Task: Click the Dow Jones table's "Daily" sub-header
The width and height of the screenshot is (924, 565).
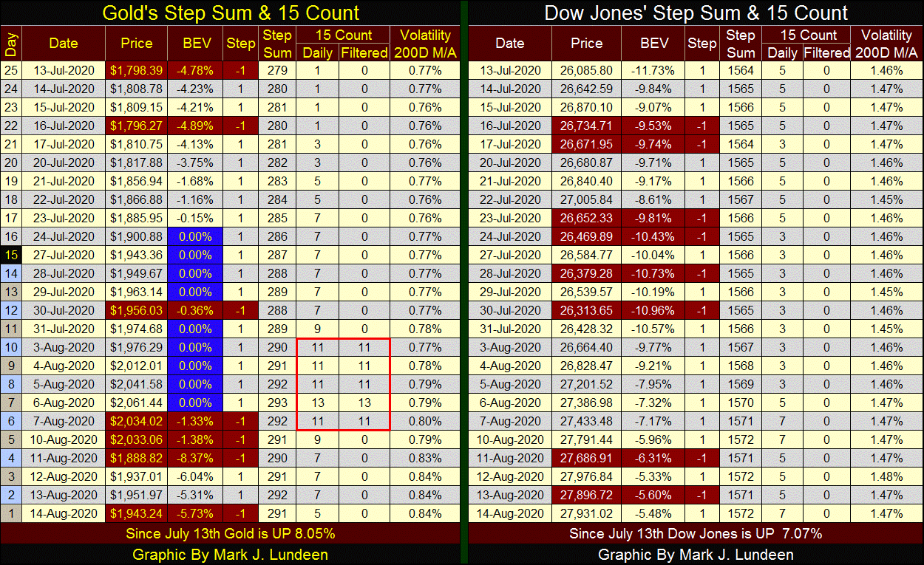Action: pos(782,52)
